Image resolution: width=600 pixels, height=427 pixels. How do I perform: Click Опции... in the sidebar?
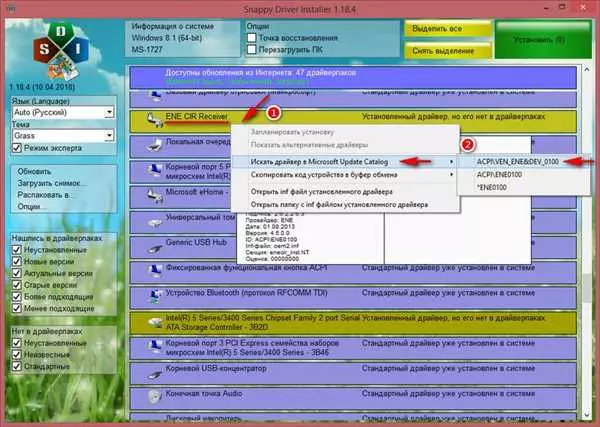click(x=32, y=206)
